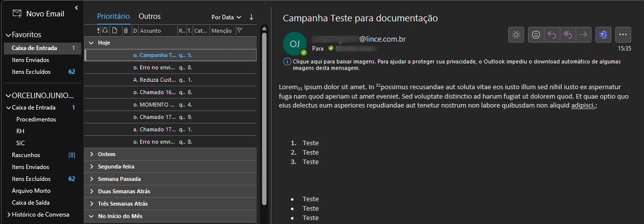Click the Reply All double-arrow icon
This screenshot has width=644, height=224.
(x=568, y=35)
